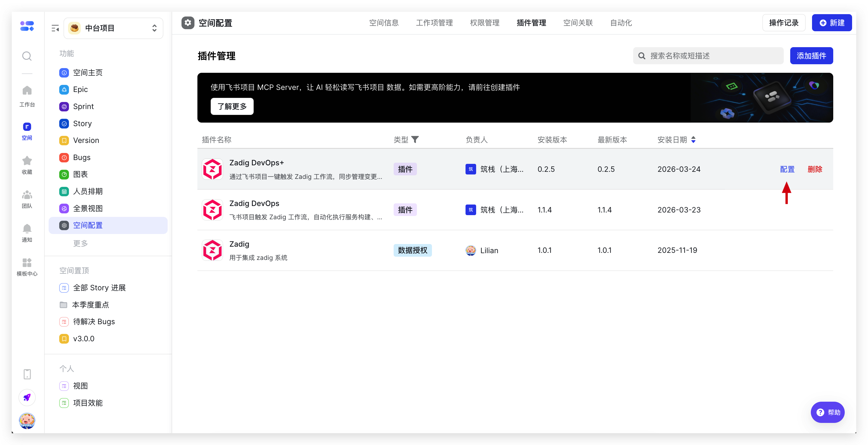The width and height of the screenshot is (868, 445).
Task: Click the 添加插件 button
Action: [811, 56]
